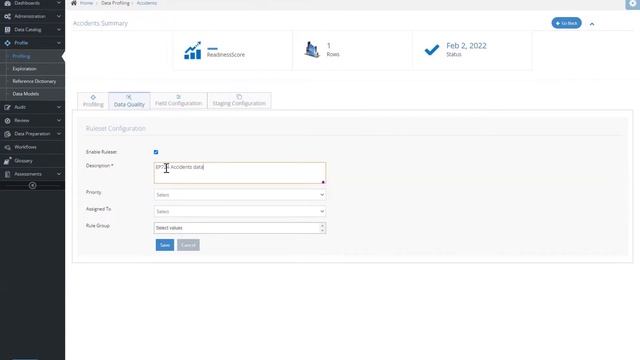Screen dimensions: 640x360
Task: Expand the Data Catalog menu chevron
Action: [x=59, y=30]
